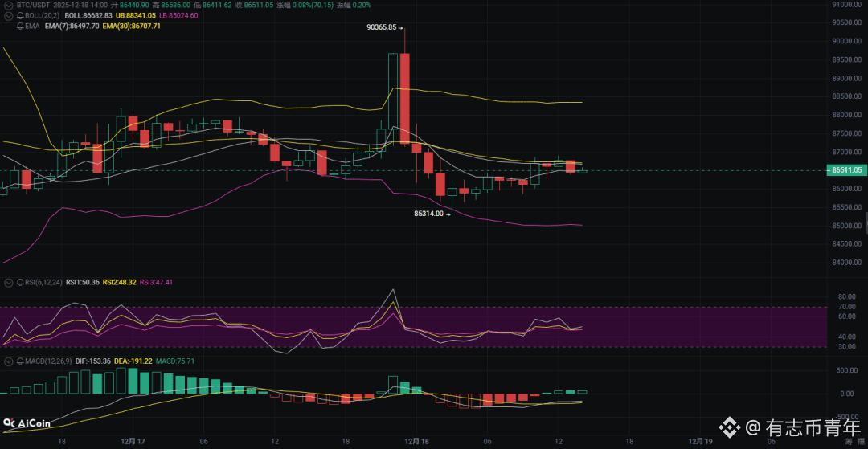The width and height of the screenshot is (868, 449).
Task: Click the 12月17 date on time axis
Action: [133, 441]
